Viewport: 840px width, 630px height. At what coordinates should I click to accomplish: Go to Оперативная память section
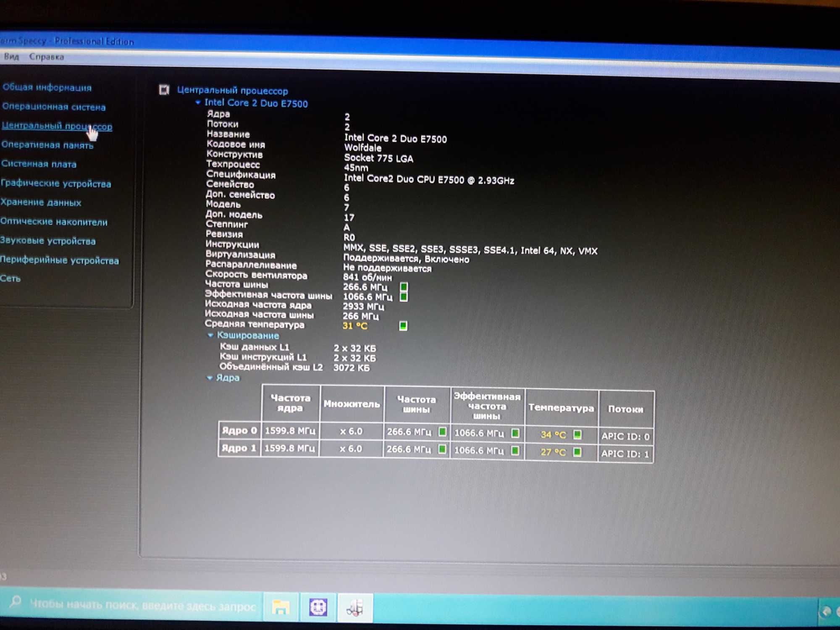click(47, 145)
